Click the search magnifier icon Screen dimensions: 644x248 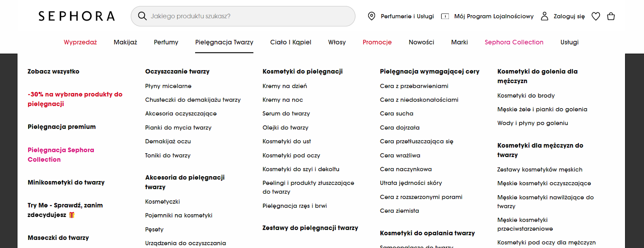point(142,16)
